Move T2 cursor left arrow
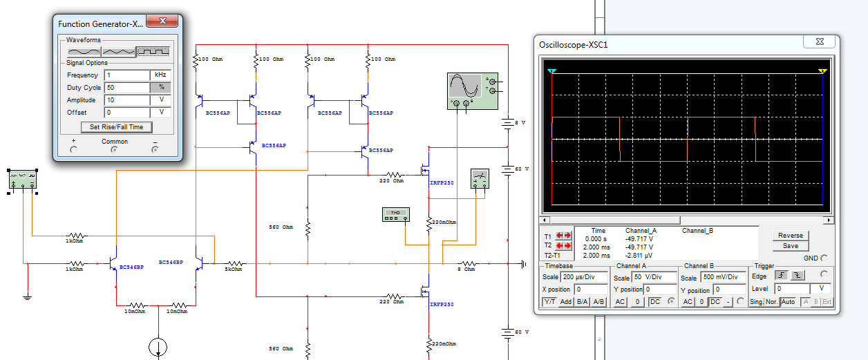The image size is (868, 360). click(560, 245)
